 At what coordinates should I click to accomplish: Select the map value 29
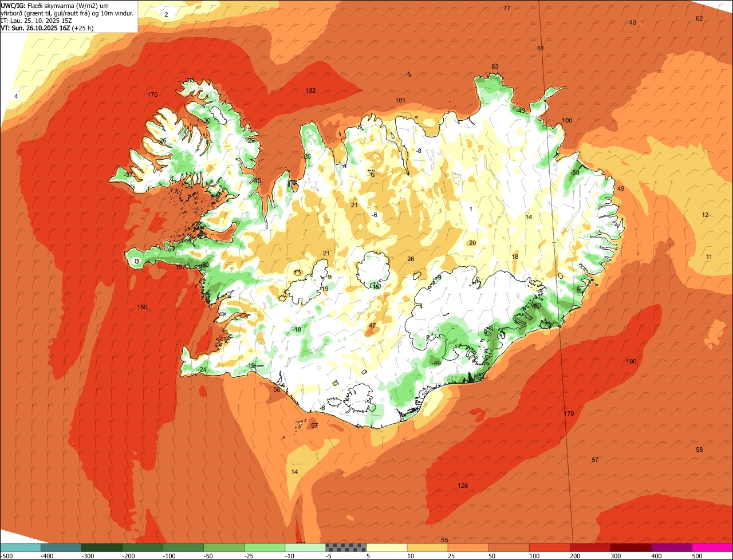click(251, 141)
